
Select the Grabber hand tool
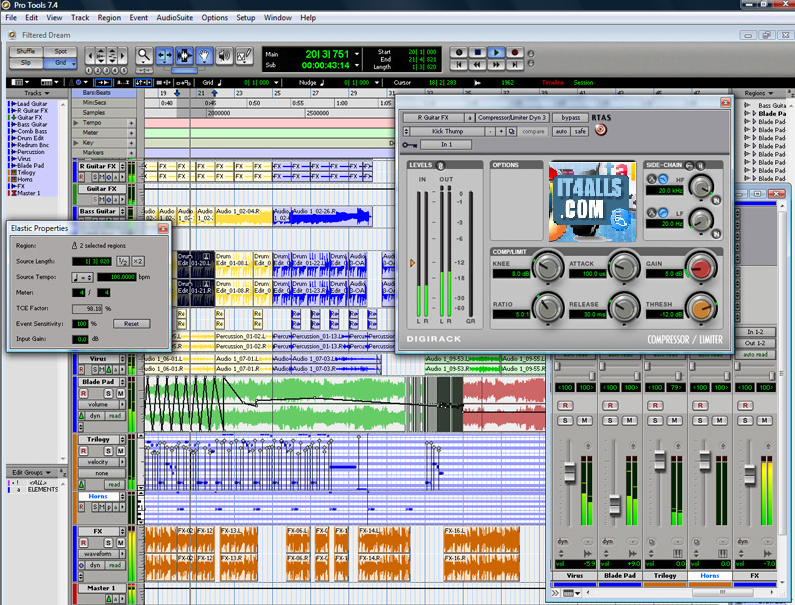(x=204, y=55)
